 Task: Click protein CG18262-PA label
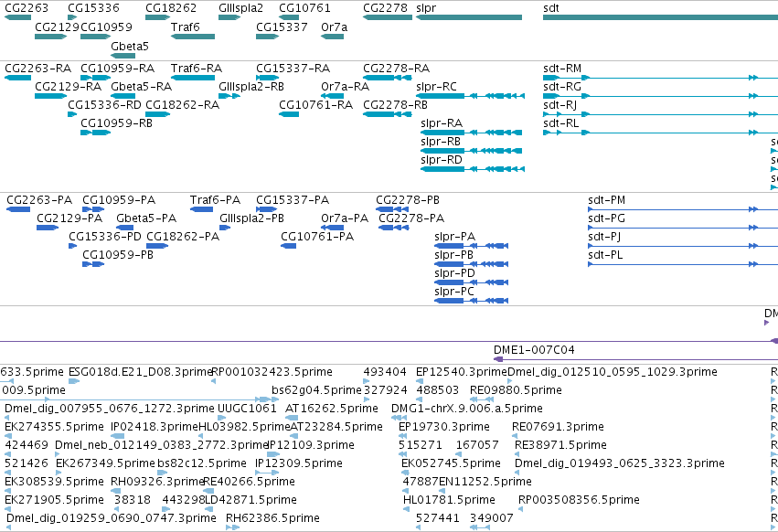183,237
